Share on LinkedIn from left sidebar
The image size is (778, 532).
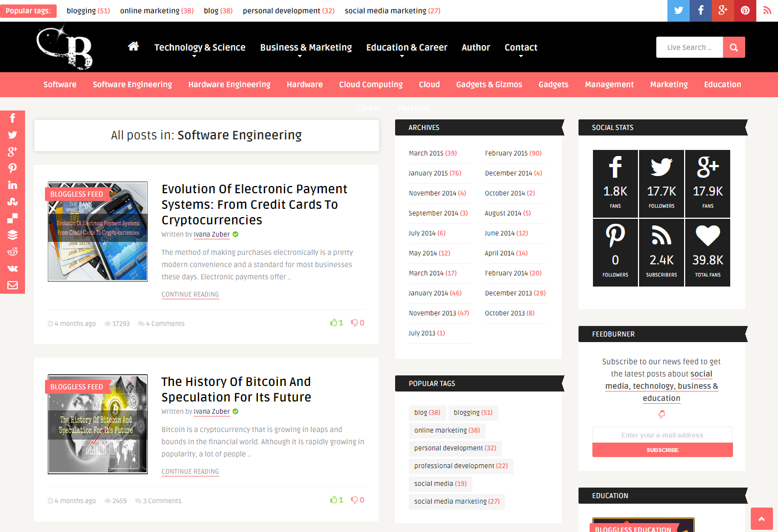(x=12, y=185)
